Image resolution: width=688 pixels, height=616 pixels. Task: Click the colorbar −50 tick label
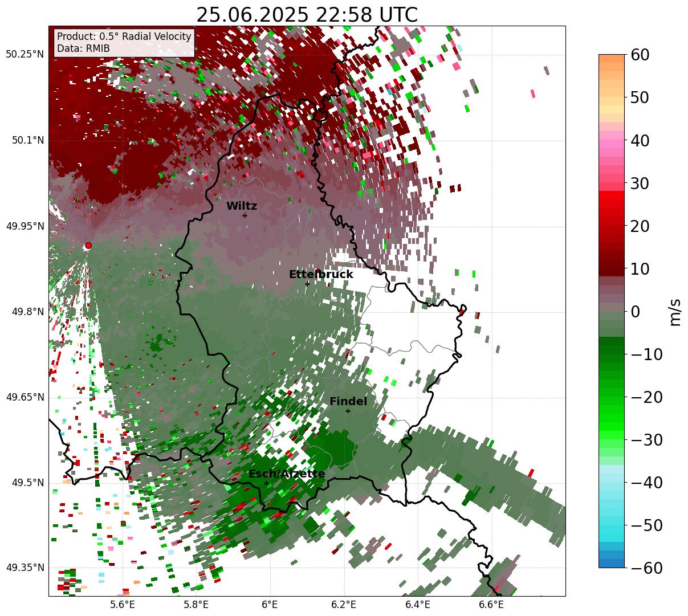(646, 525)
